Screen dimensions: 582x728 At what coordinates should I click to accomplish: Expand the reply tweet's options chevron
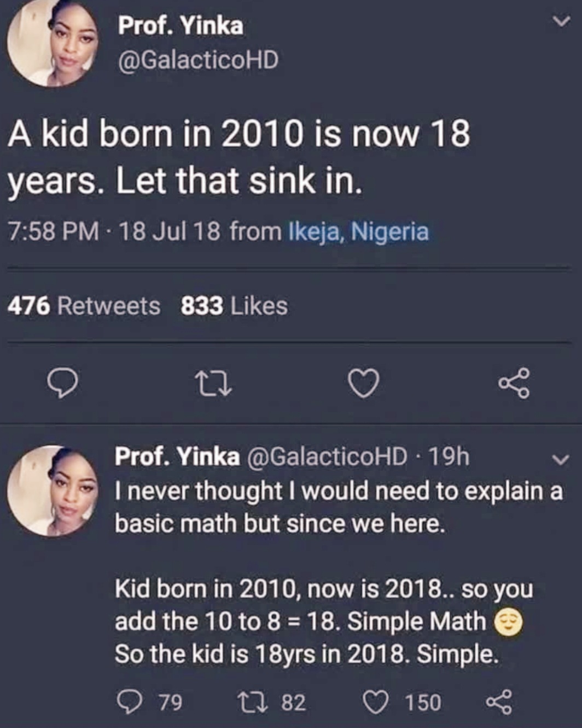coord(560,459)
